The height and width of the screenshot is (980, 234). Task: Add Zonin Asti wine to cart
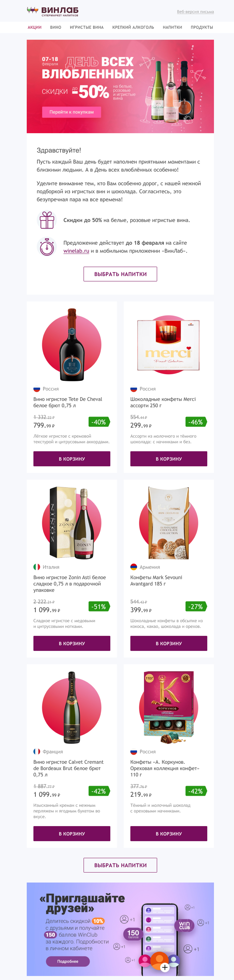coord(72,643)
